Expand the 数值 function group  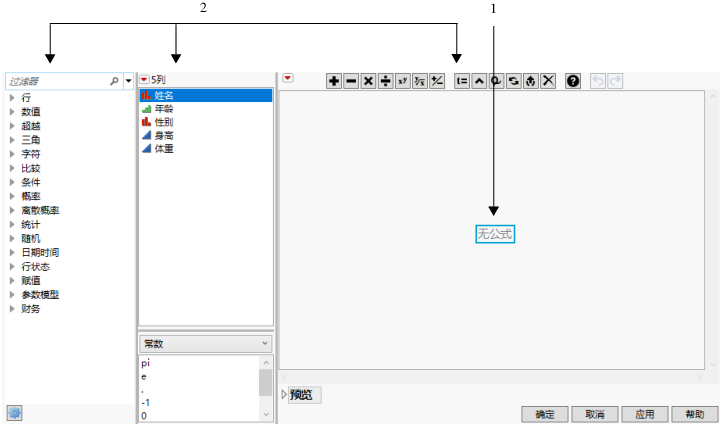(12, 111)
